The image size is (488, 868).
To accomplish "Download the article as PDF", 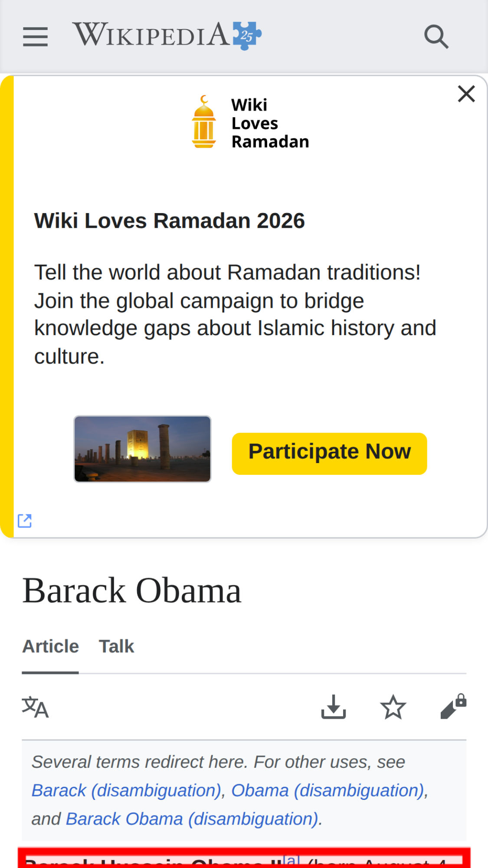I will (333, 707).
